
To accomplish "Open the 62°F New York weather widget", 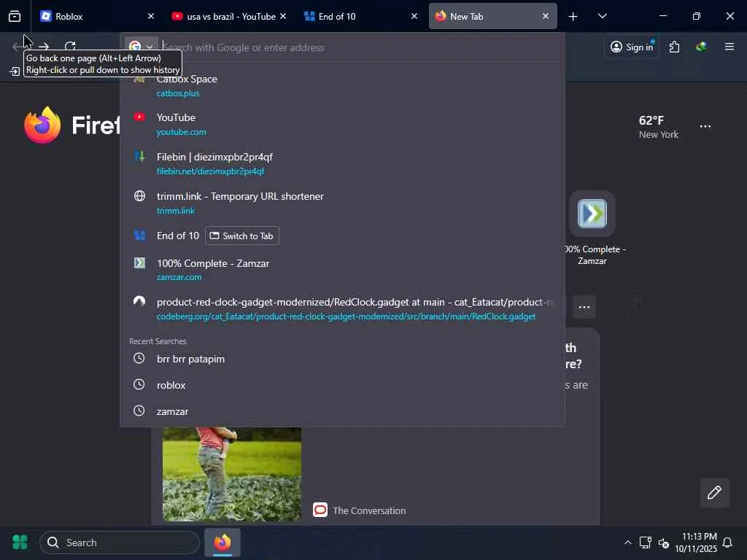I will click(x=659, y=127).
